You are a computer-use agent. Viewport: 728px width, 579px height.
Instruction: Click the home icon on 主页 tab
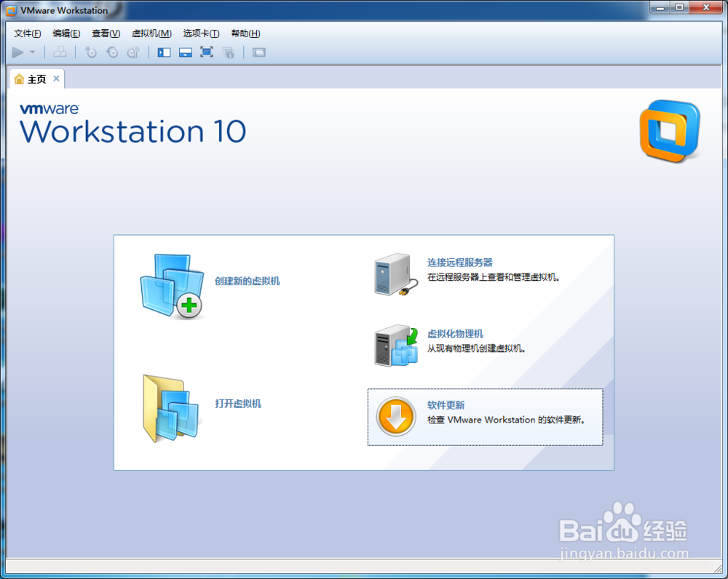pyautogui.click(x=19, y=79)
